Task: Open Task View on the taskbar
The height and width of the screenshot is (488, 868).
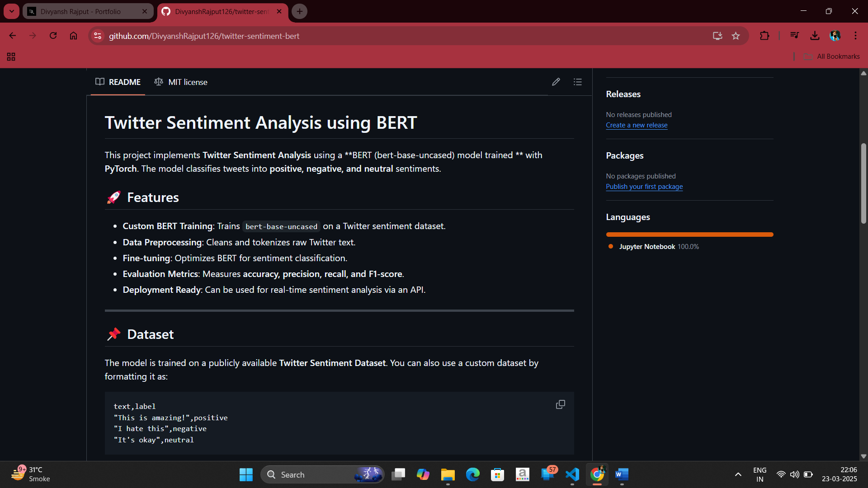Action: click(398, 474)
